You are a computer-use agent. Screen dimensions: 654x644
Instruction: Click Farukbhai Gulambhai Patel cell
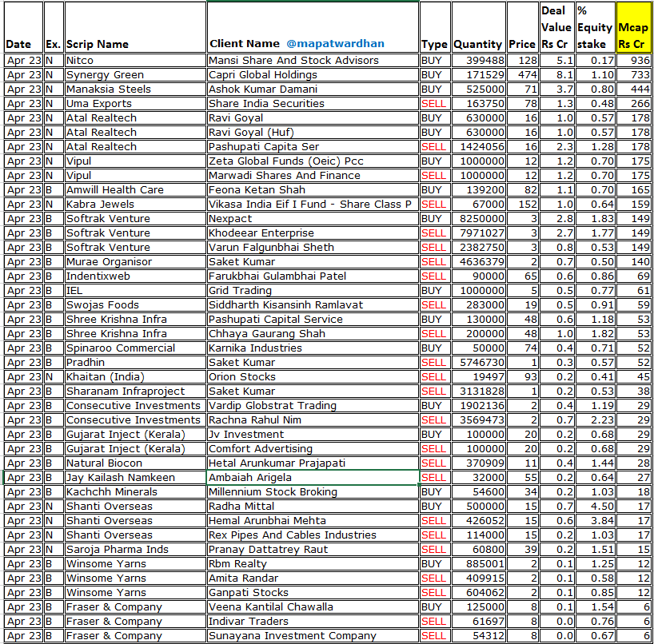(x=313, y=276)
